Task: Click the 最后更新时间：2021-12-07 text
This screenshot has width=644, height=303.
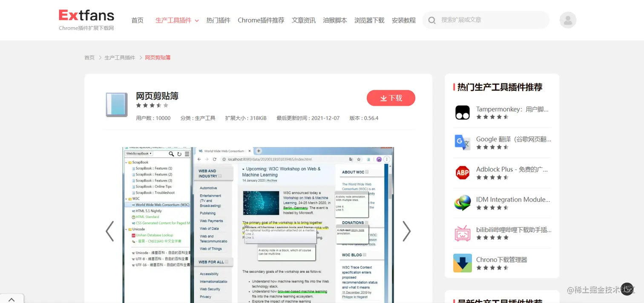Action: (x=308, y=118)
